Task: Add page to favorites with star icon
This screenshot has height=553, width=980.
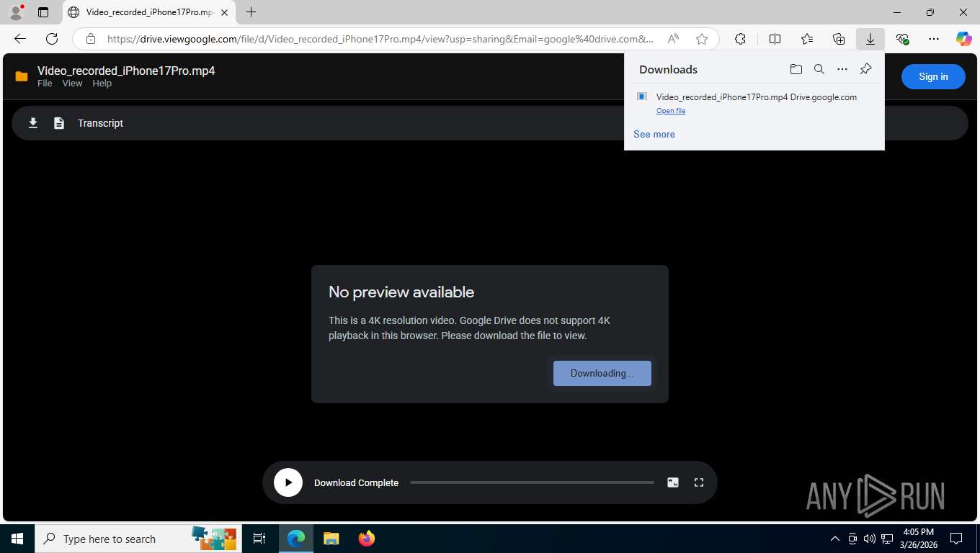Action: [x=702, y=39]
